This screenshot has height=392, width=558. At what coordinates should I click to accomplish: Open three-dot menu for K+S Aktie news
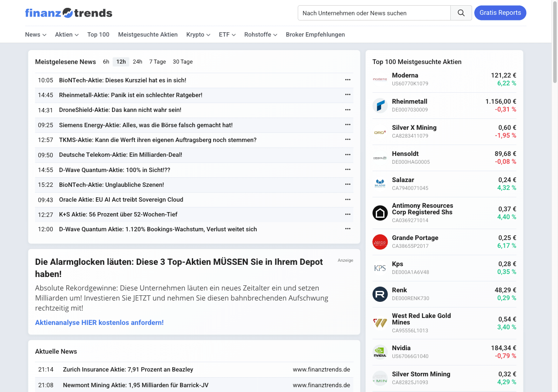tap(348, 214)
